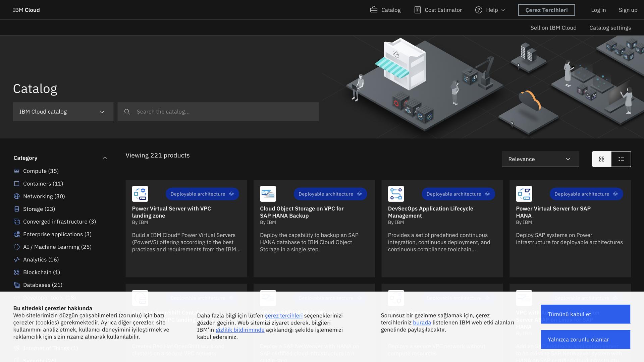
Task: Click the Help question mark icon
Action: pyautogui.click(x=479, y=10)
